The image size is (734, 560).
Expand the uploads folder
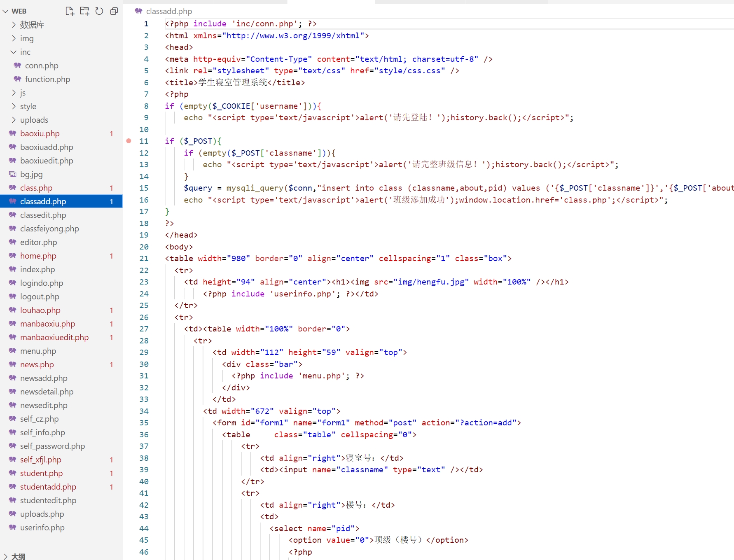point(14,120)
